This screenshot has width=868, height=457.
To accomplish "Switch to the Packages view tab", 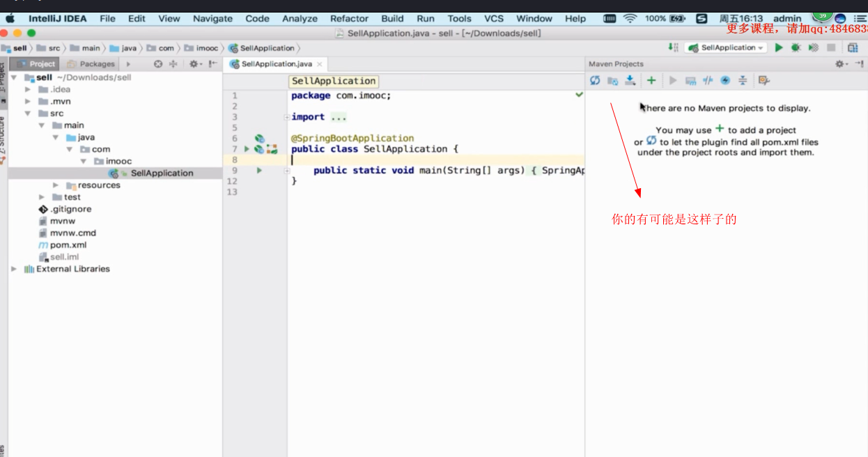I will click(91, 64).
